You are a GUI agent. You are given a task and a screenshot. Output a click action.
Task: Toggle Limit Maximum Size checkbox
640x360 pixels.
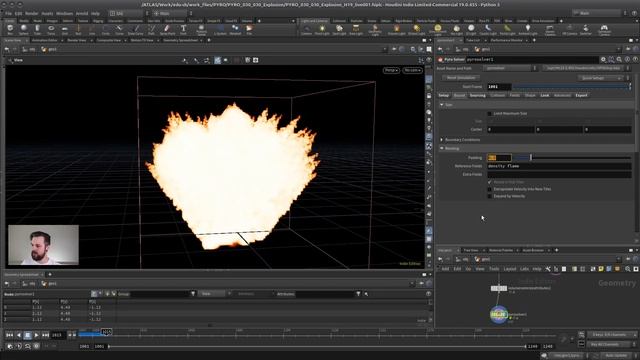point(489,113)
